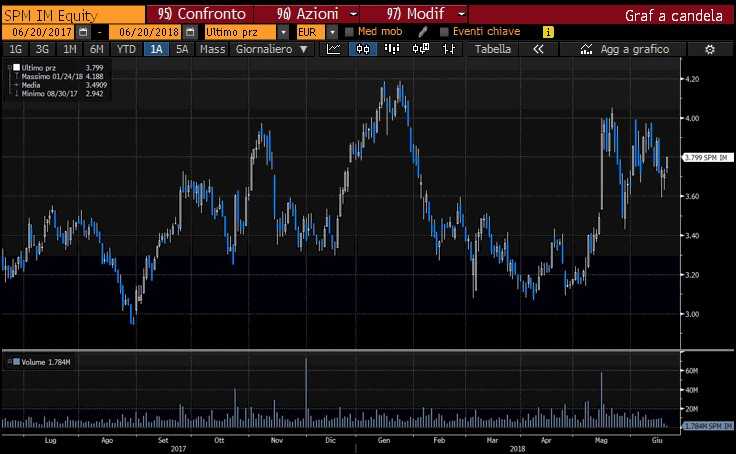Select the YTD time range
The width and height of the screenshot is (736, 454).
126,49
